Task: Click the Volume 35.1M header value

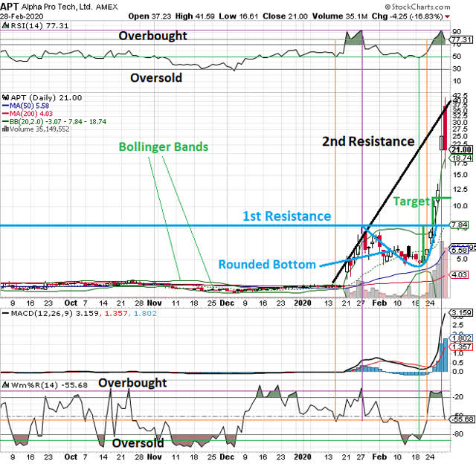Action: (x=340, y=16)
